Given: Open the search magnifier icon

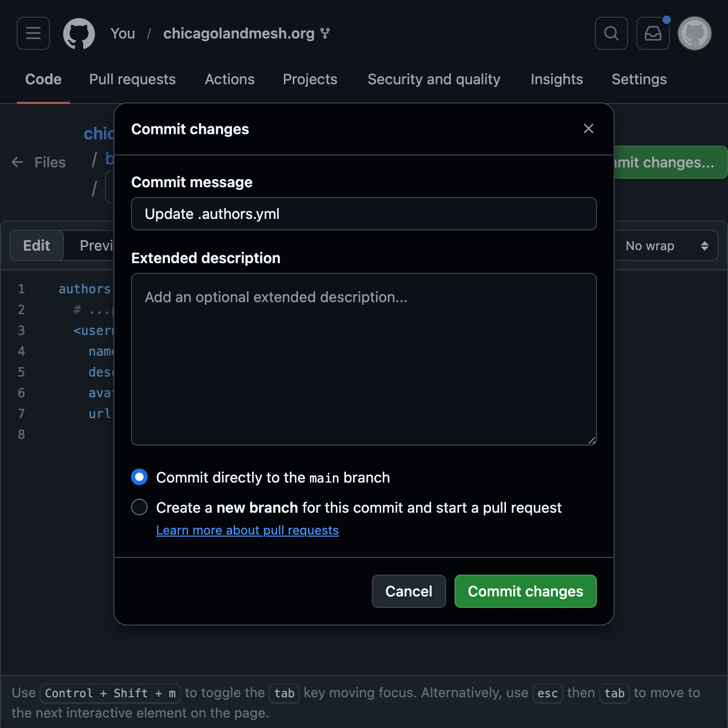Looking at the screenshot, I should point(611,33).
